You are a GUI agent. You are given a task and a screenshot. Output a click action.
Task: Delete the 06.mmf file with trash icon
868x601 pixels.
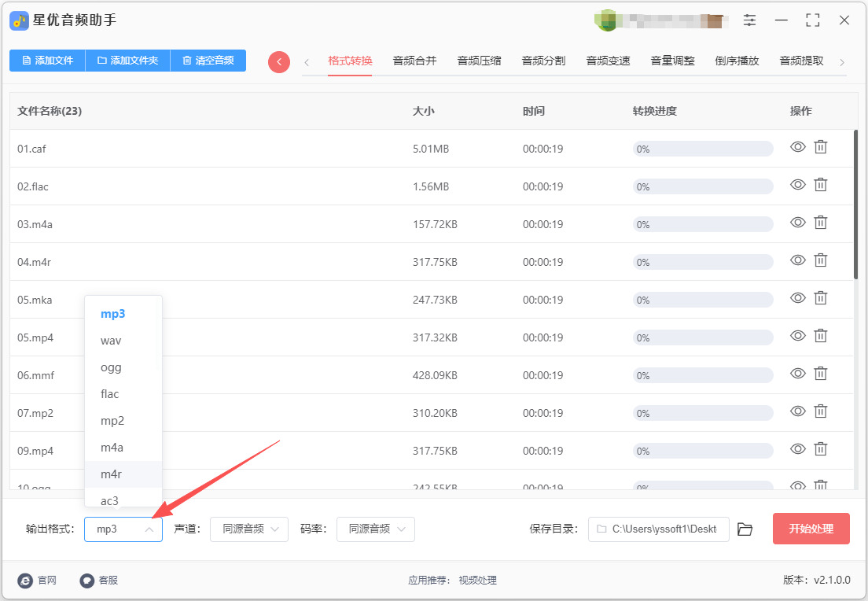coord(820,374)
